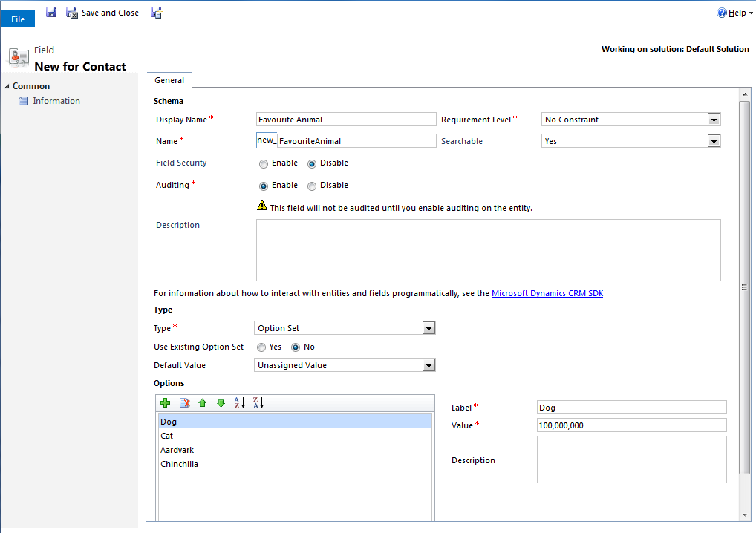
Task: Open the Microsoft Dynamics CRM SDK link
Action: click(547, 293)
